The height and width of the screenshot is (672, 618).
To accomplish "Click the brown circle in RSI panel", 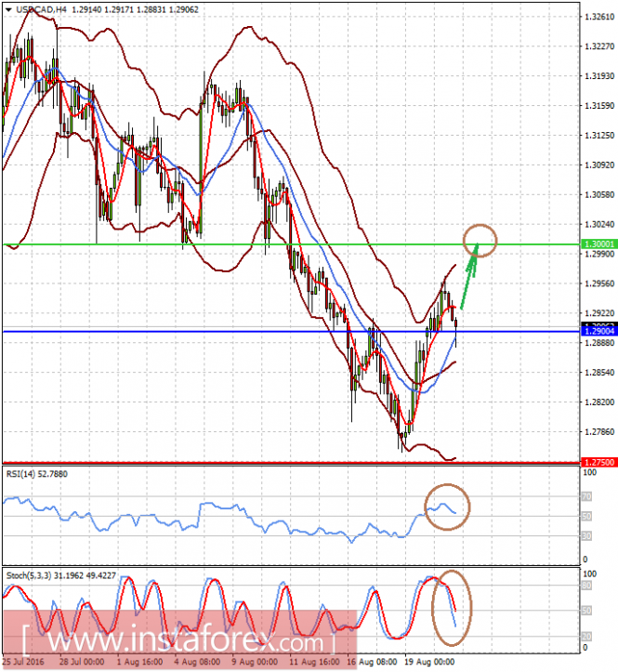I will (x=447, y=507).
